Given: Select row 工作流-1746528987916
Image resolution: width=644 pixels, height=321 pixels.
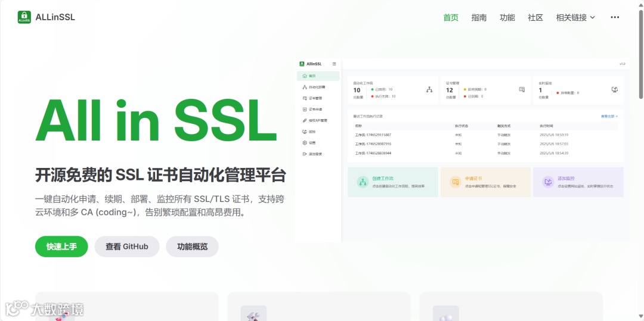Looking at the screenshot, I should pos(485,144).
